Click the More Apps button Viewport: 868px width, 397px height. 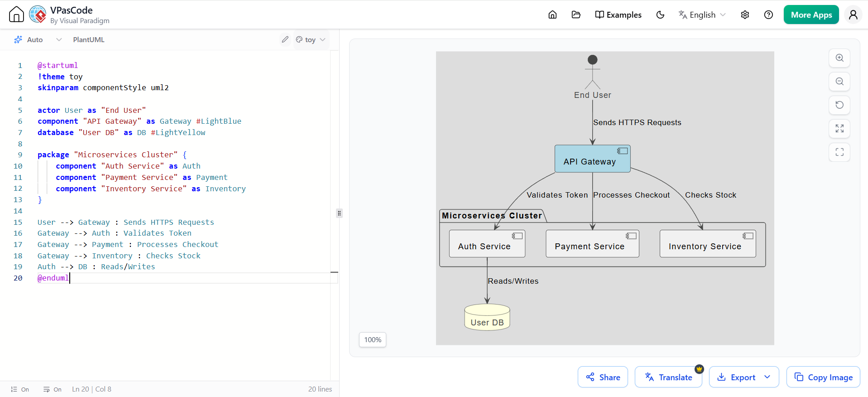pyautogui.click(x=811, y=15)
